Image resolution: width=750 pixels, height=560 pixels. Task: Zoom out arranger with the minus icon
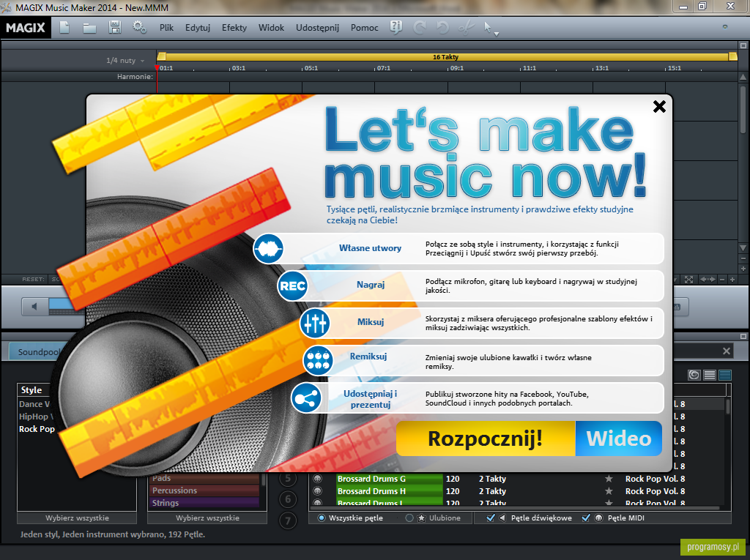click(x=722, y=280)
